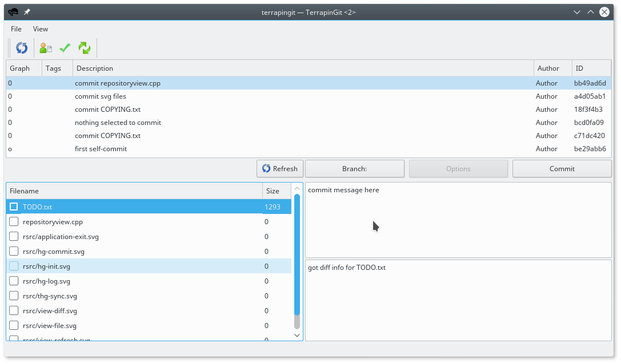
Task: Open the File menu
Action: 16,29
